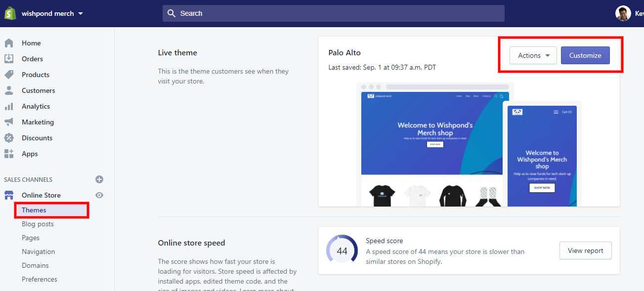Click the Marketing megaphone icon
This screenshot has width=644, height=291.
9,122
